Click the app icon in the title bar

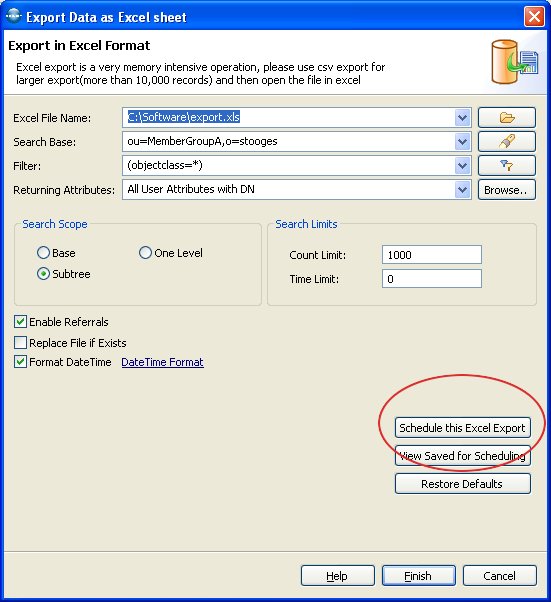coord(14,17)
